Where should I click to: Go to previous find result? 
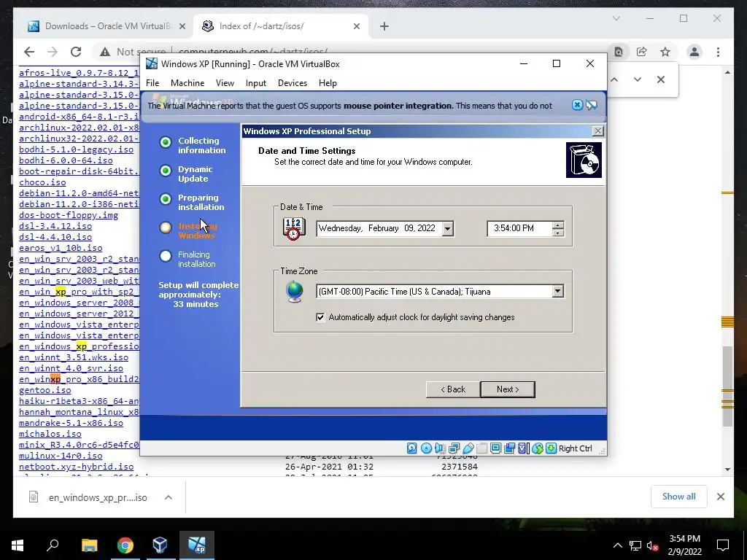click(x=614, y=79)
